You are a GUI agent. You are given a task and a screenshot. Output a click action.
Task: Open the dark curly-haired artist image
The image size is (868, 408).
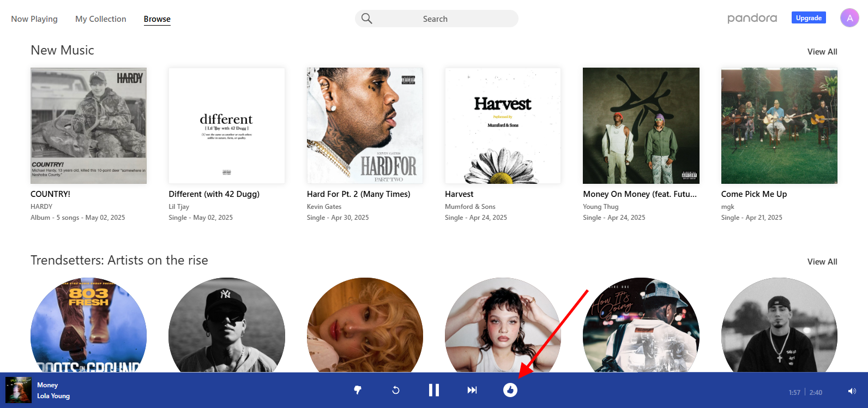click(x=503, y=325)
